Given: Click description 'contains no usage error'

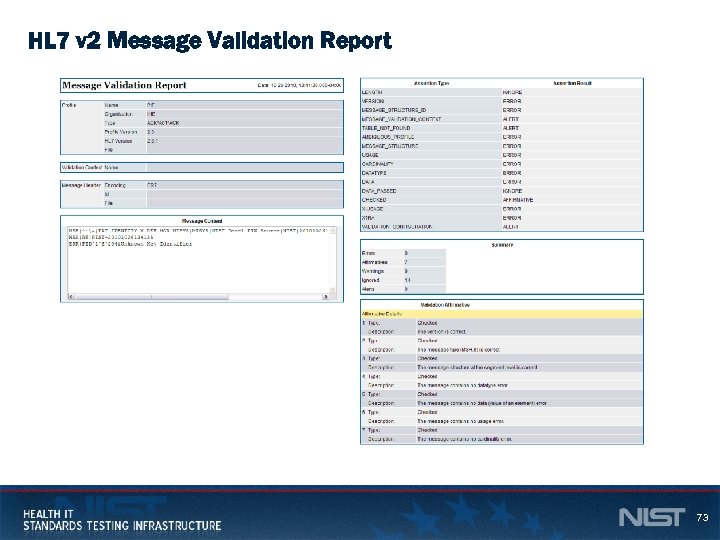Looking at the screenshot, I should point(461,421).
